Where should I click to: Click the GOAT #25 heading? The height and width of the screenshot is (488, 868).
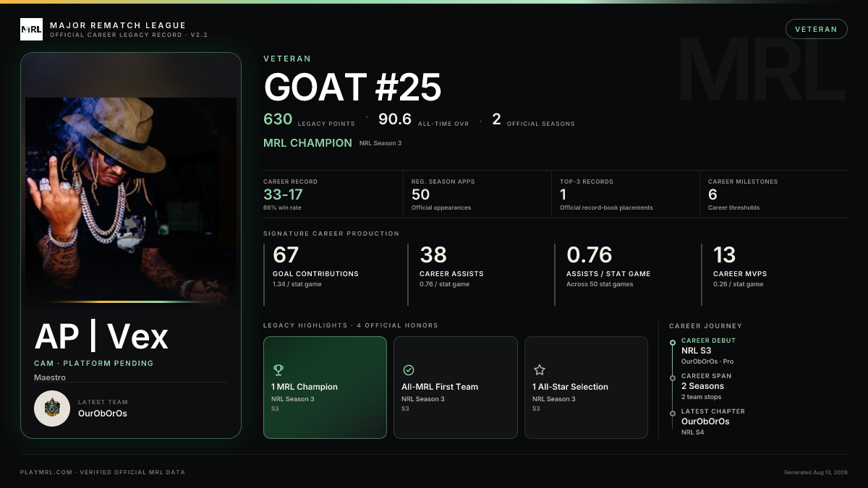coord(352,87)
